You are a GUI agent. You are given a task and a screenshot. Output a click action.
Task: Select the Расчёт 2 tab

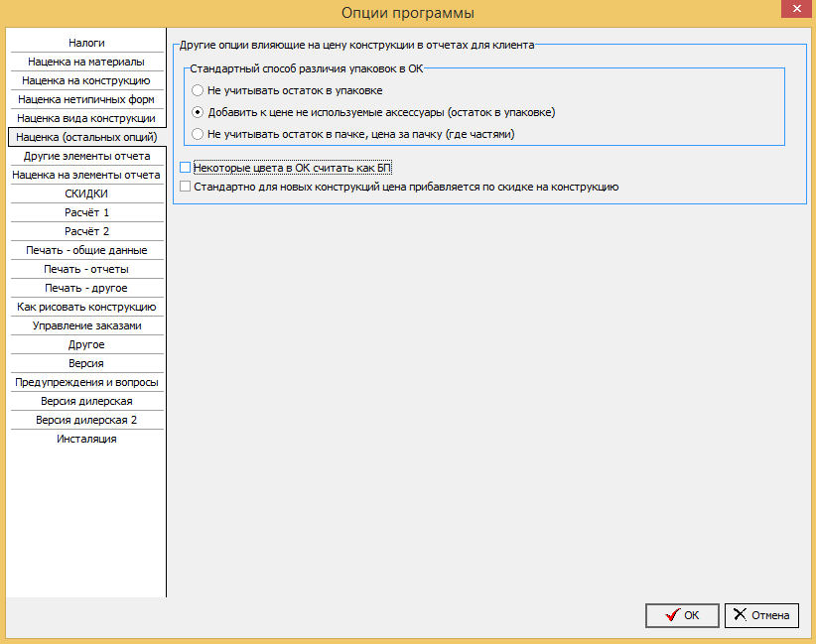tap(86, 231)
